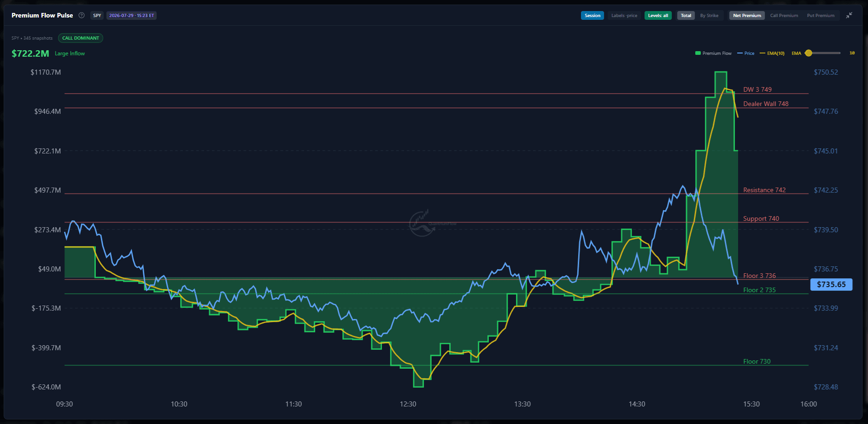Screen dimensions: 868x424
Task: Click the 16:00 time axis label
Action: pos(809,404)
